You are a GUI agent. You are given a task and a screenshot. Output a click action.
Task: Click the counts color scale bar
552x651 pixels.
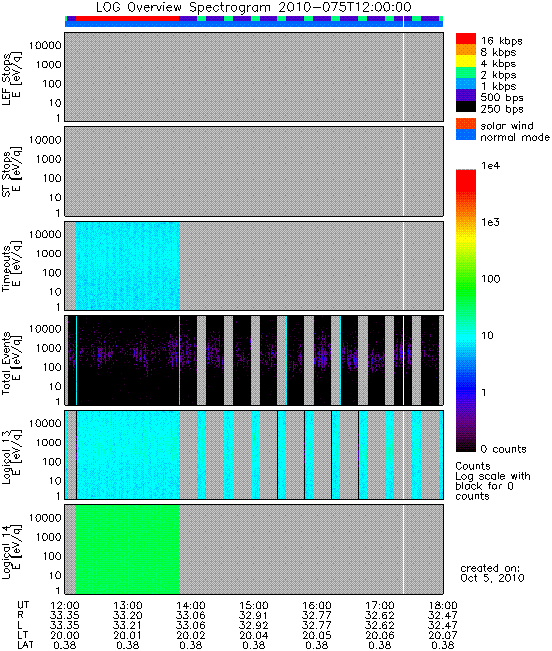(466, 311)
